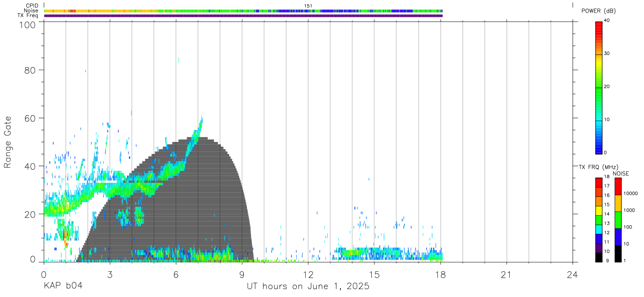The height and width of the screenshot is (297, 644).
Task: Select the 12 tick on UT hours axis
Action: pos(308,274)
